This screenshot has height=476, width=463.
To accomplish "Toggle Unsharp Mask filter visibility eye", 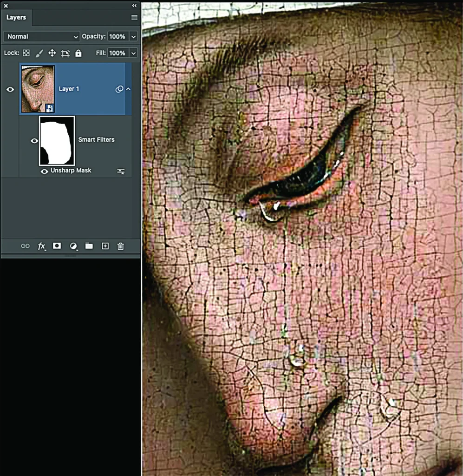I will click(44, 171).
